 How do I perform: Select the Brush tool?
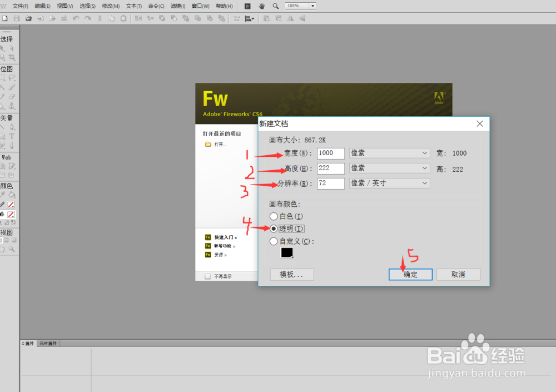(x=12, y=87)
